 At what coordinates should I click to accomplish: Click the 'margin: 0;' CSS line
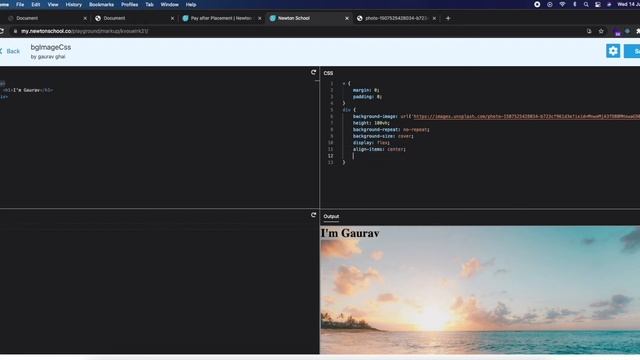point(366,90)
